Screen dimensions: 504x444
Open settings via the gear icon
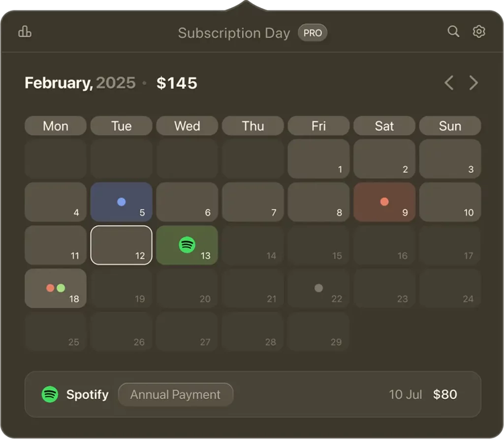tap(478, 31)
